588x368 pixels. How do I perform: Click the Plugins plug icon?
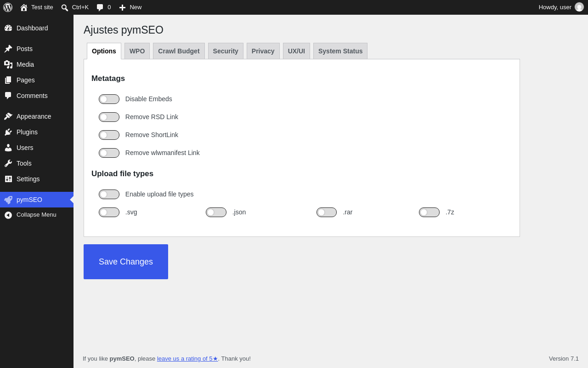[x=8, y=132]
